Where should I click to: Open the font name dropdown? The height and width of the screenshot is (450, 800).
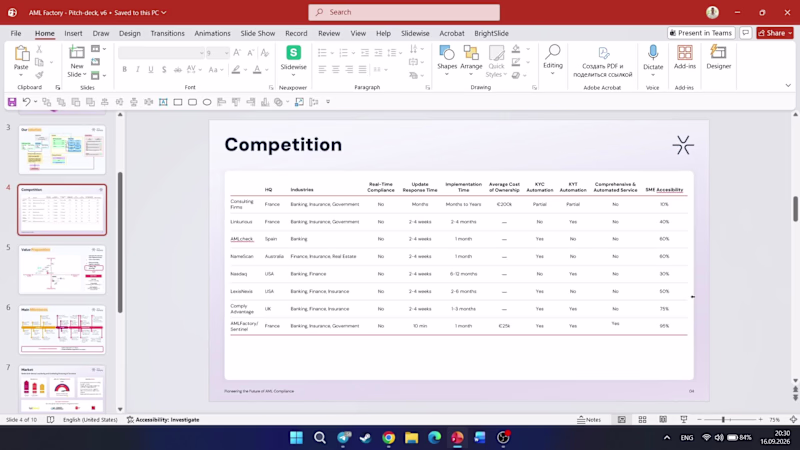(202, 53)
